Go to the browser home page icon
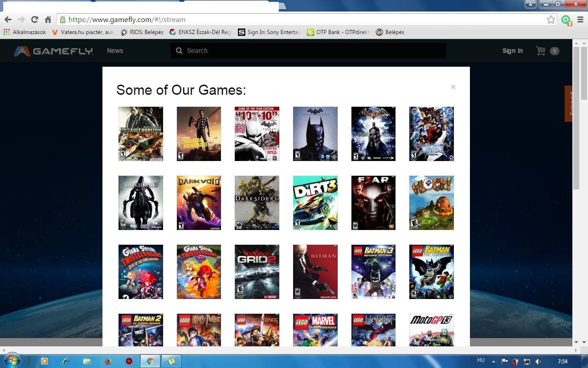 [48, 20]
